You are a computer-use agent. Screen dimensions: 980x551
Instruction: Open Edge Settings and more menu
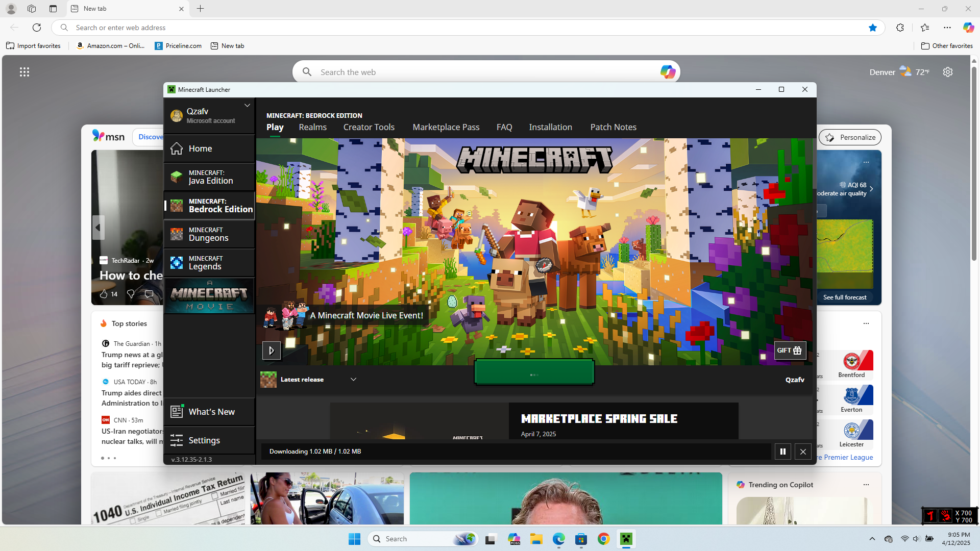click(947, 28)
